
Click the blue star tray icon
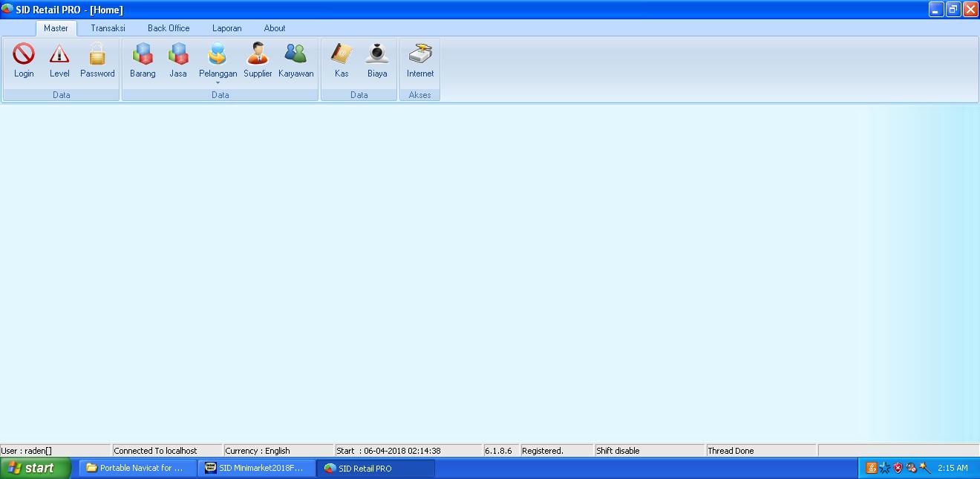884,468
